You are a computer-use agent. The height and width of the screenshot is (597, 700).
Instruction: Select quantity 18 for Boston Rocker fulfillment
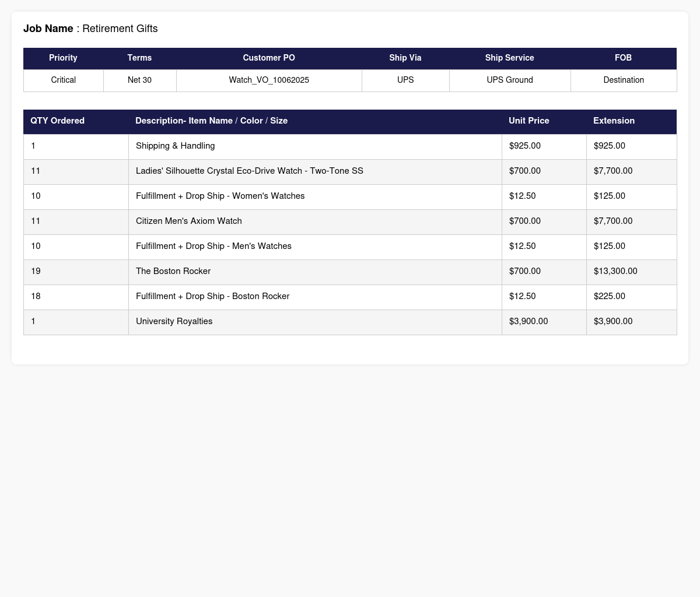click(76, 297)
